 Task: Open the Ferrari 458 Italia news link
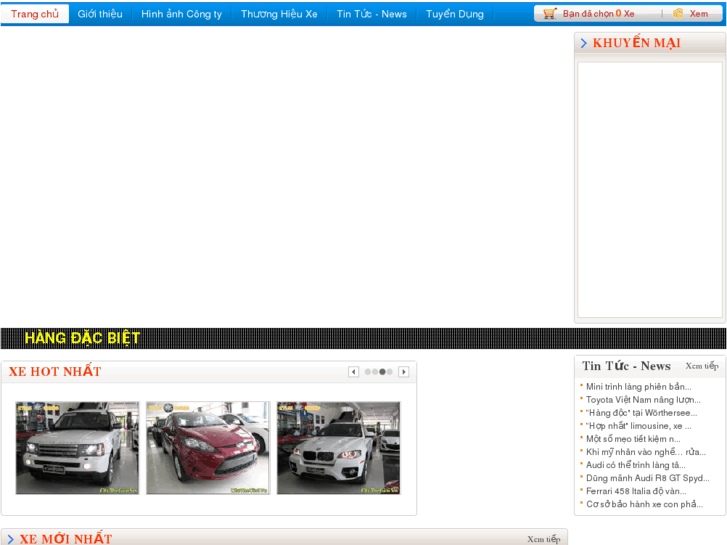[636, 491]
